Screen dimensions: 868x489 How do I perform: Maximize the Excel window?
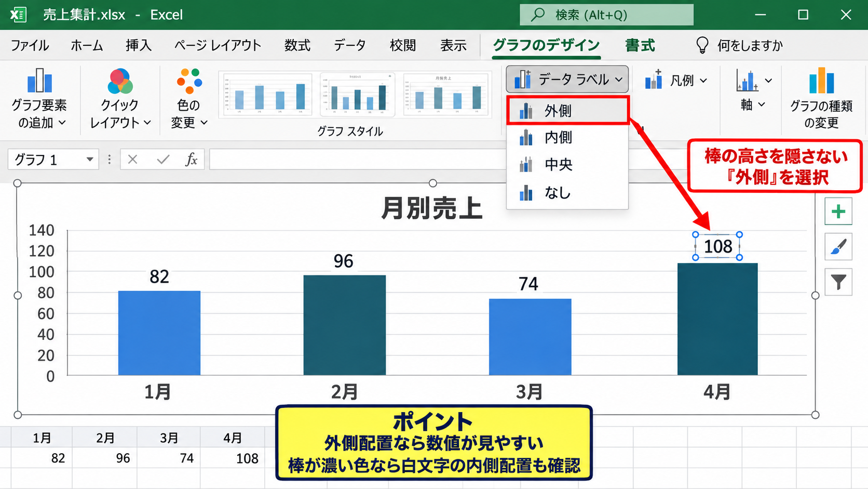(x=803, y=15)
